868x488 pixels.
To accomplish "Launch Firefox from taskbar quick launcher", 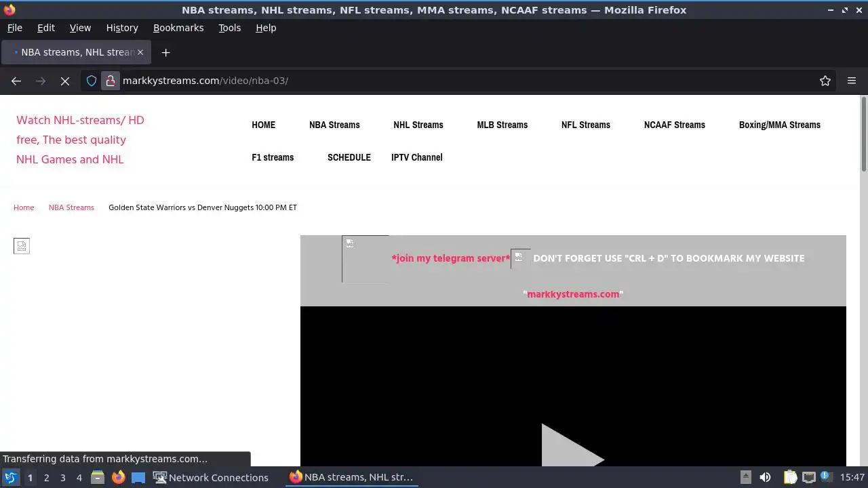I will tap(118, 477).
